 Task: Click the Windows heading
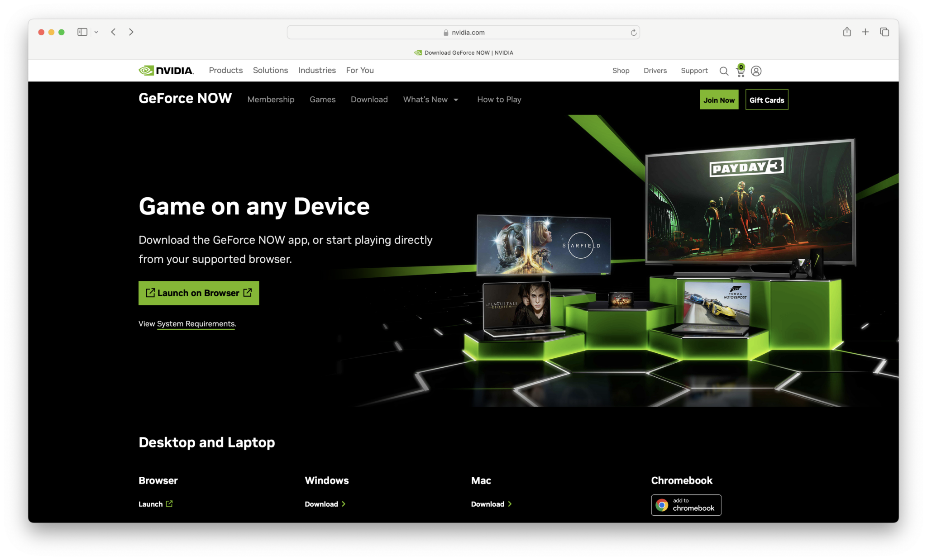[326, 480]
